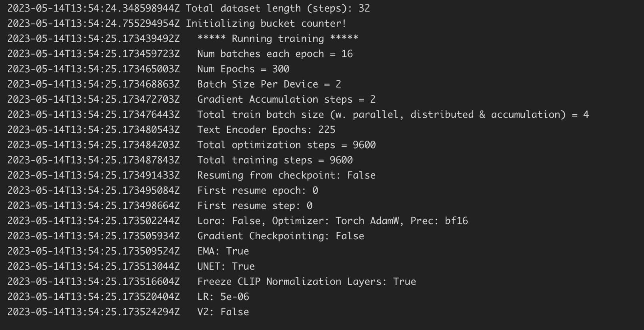This screenshot has width=644, height=330.
Task: Click the 'Text Encoder Epochs: 225' line
Action: point(266,130)
